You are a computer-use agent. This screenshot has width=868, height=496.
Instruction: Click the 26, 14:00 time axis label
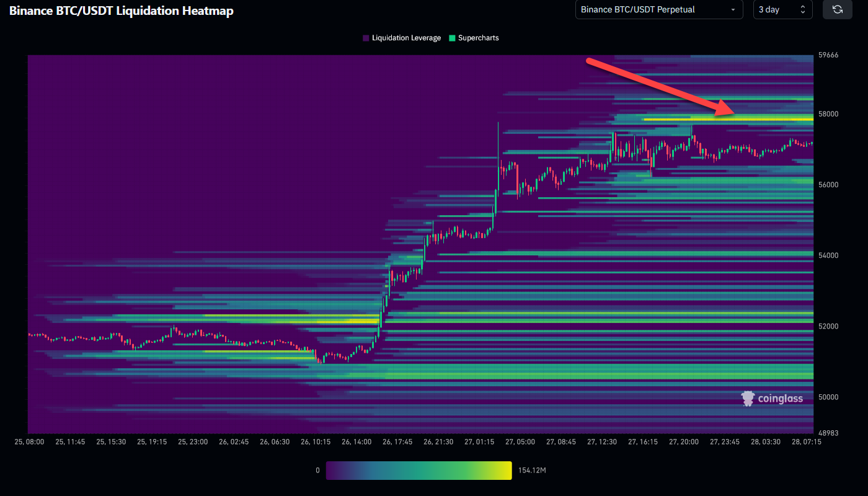coord(356,442)
